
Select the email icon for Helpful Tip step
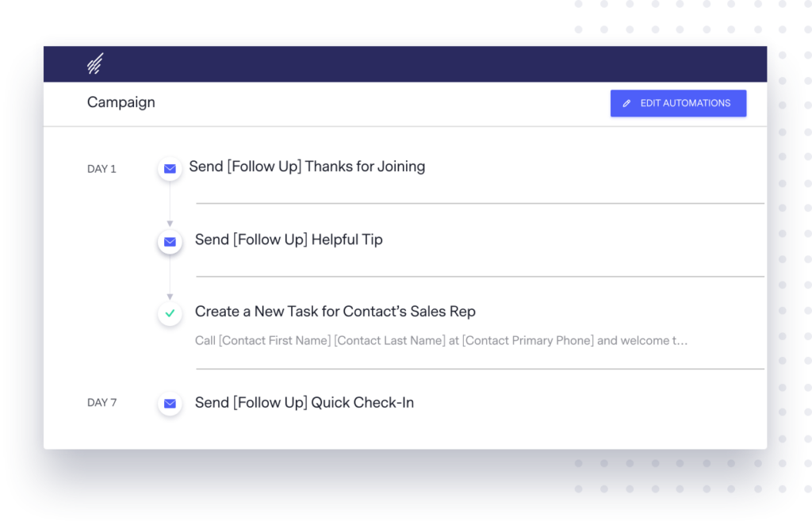[170, 242]
